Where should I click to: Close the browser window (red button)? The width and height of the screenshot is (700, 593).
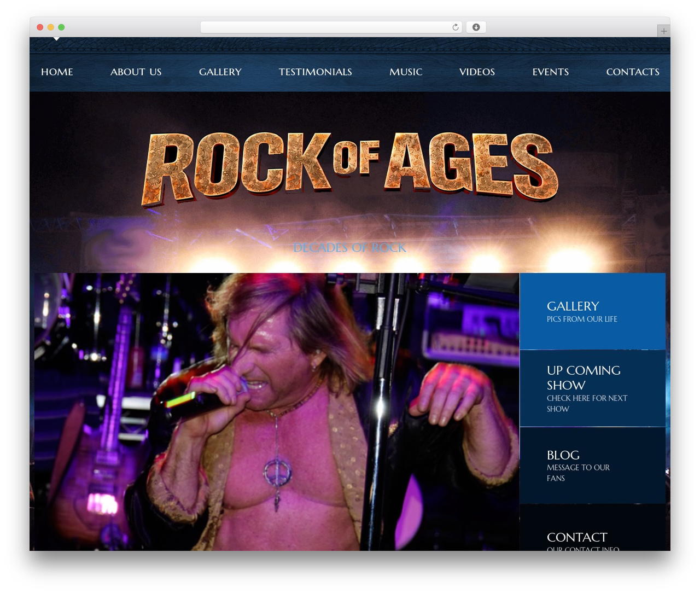coord(40,27)
